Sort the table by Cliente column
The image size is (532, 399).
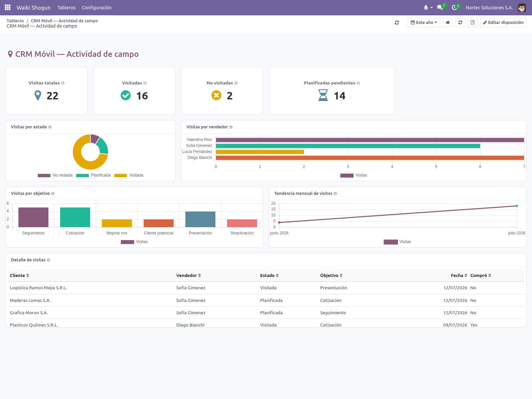click(20, 275)
